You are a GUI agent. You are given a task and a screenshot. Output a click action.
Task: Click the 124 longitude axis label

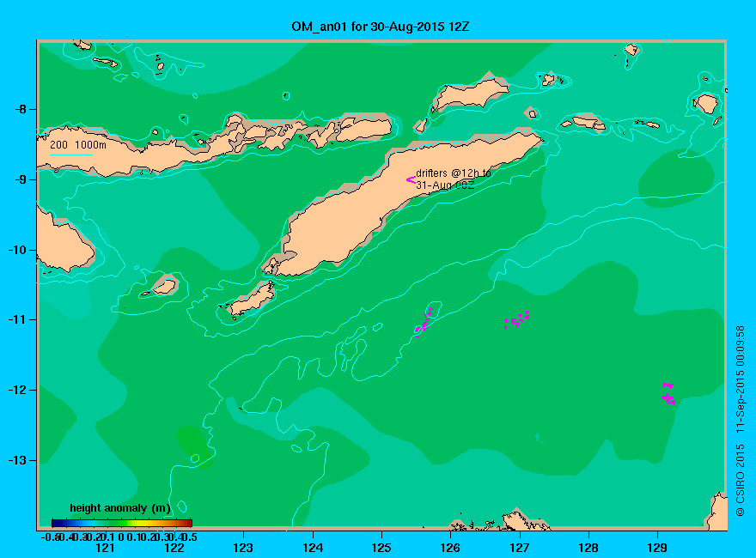point(313,548)
